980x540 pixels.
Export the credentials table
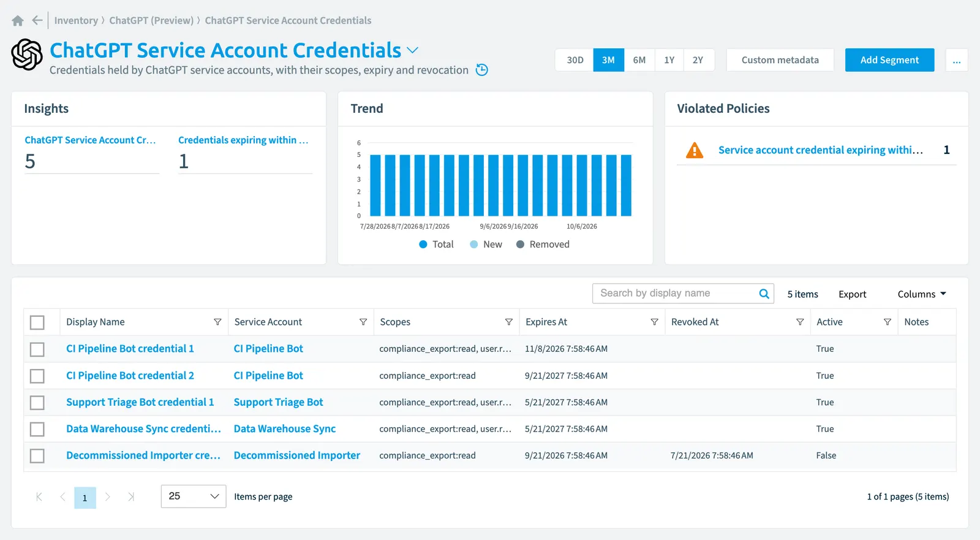(x=853, y=294)
